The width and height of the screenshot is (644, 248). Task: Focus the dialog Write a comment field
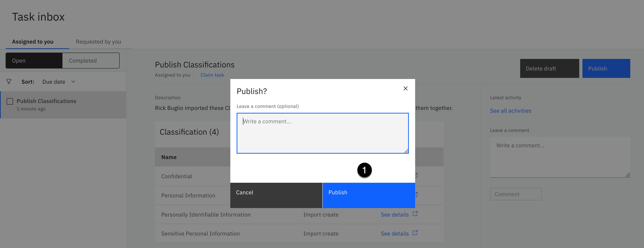coord(322,133)
